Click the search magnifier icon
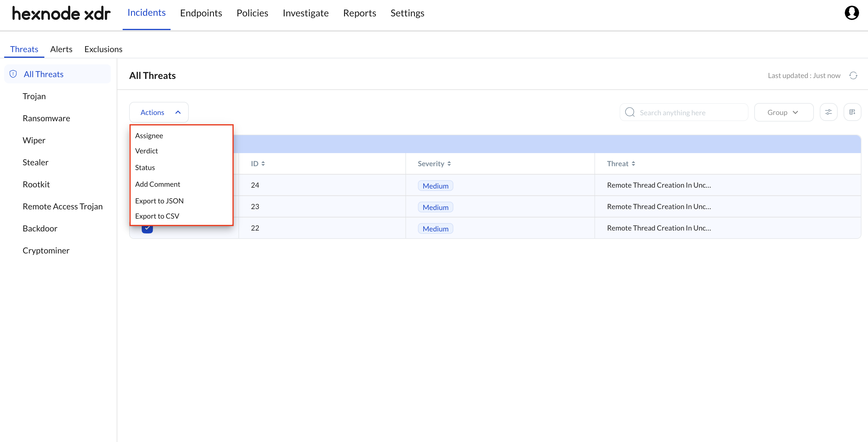The image size is (868, 442). pos(630,112)
